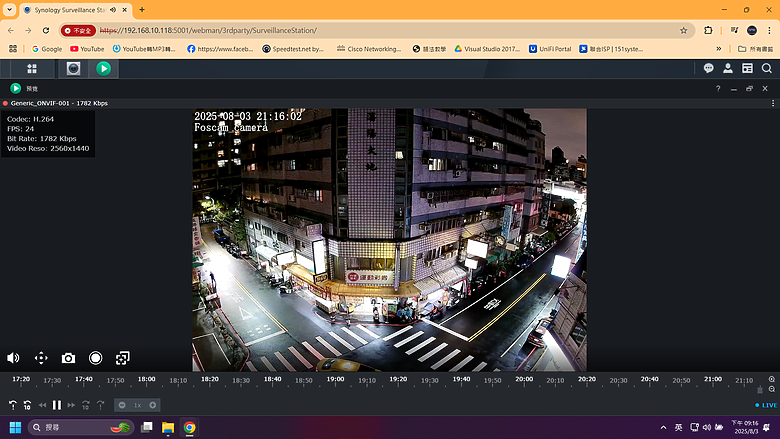Expand hidden bookmarks chevron
The width and height of the screenshot is (780, 439).
click(x=718, y=49)
